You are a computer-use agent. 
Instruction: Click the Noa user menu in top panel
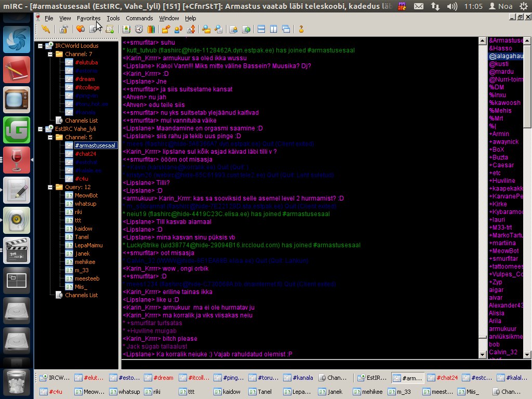coord(501,6)
